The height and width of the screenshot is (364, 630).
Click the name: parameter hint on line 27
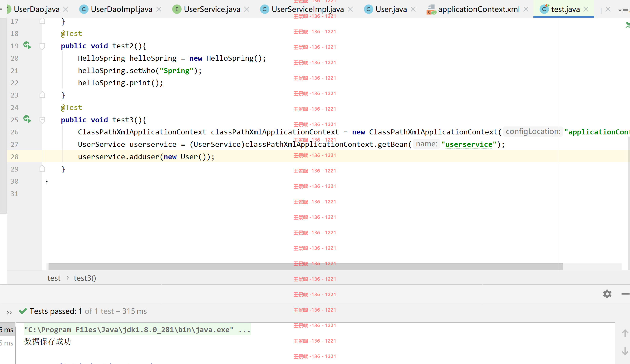click(x=426, y=144)
